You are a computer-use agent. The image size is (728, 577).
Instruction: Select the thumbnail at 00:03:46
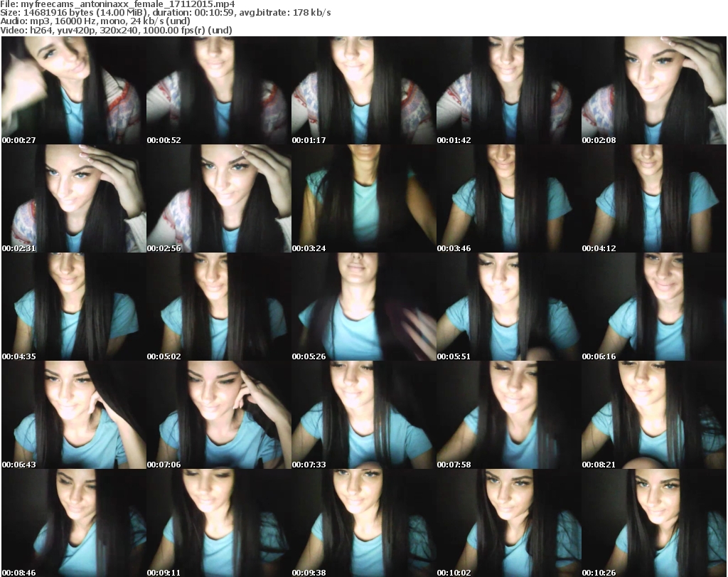(509, 198)
